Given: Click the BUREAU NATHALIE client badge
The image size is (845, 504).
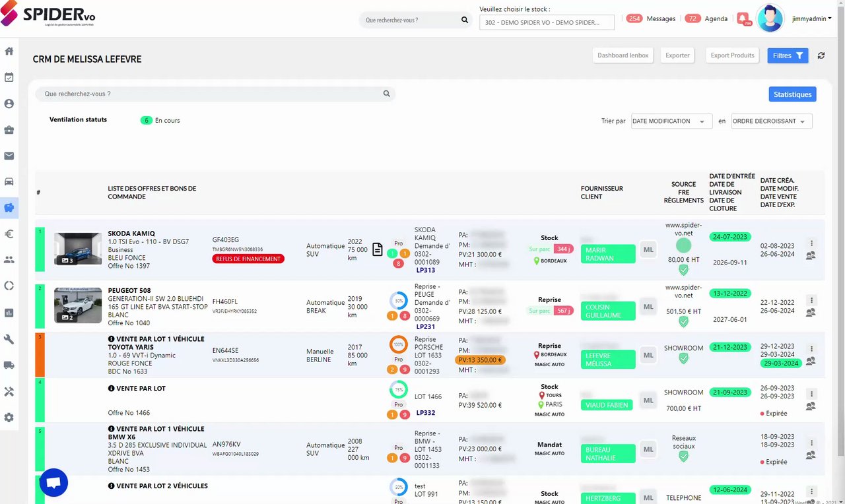Looking at the screenshot, I should click(608, 453).
